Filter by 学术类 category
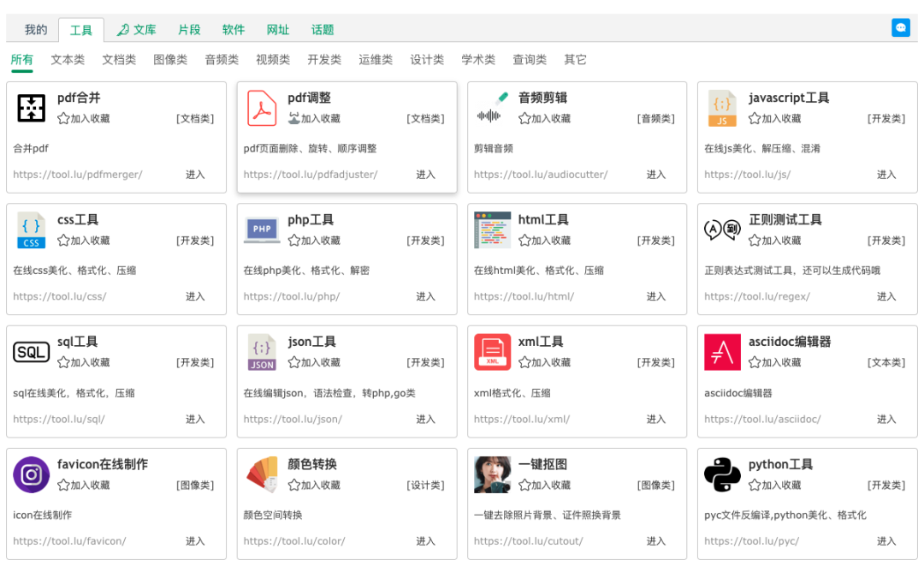 tap(478, 60)
